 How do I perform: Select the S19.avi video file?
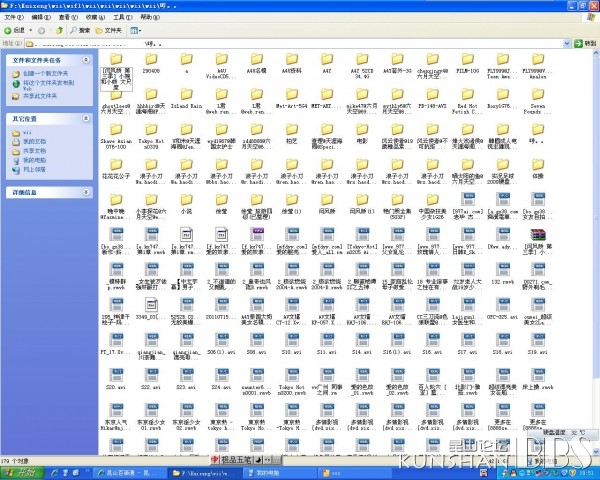pyautogui.click(x=538, y=344)
